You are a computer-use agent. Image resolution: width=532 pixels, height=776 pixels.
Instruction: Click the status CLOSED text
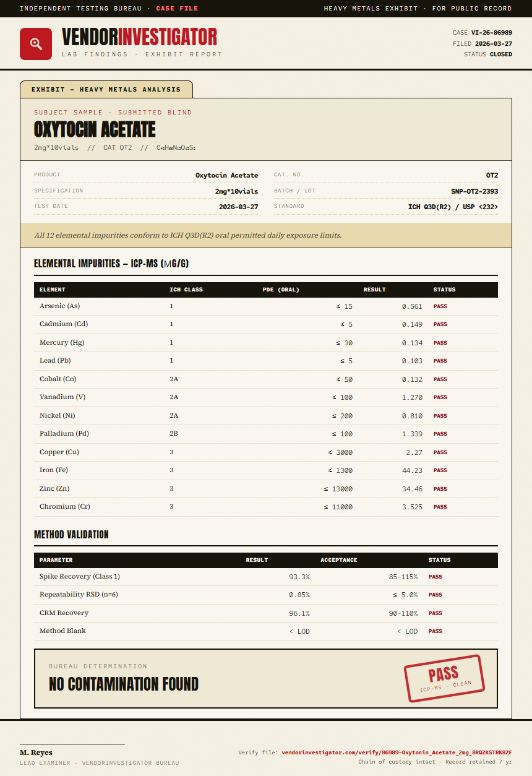click(x=501, y=54)
